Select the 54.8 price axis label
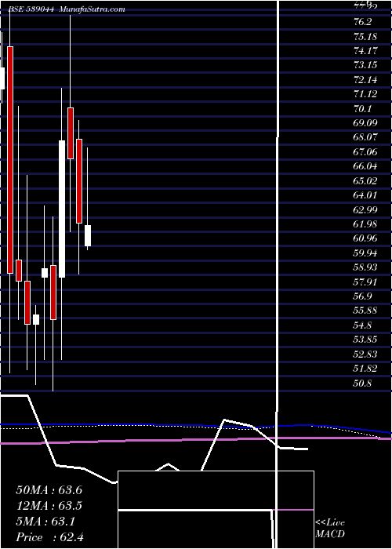 pos(362,325)
